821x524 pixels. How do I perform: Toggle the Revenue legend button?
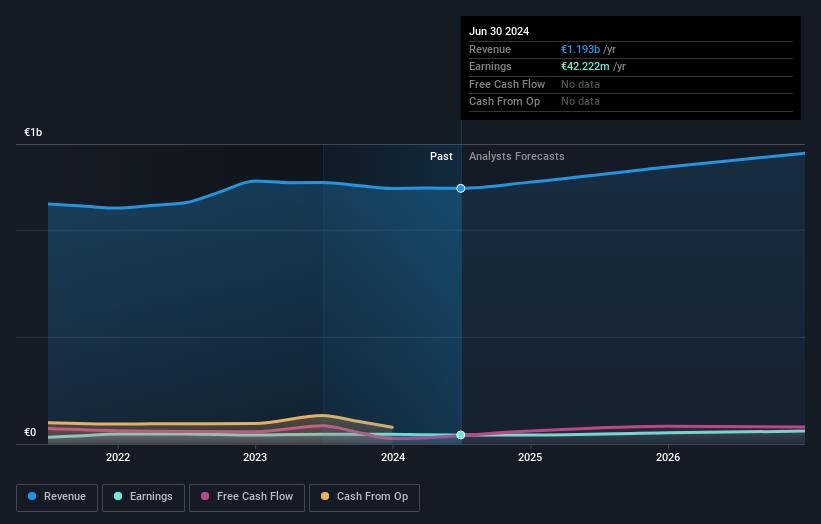tap(57, 497)
